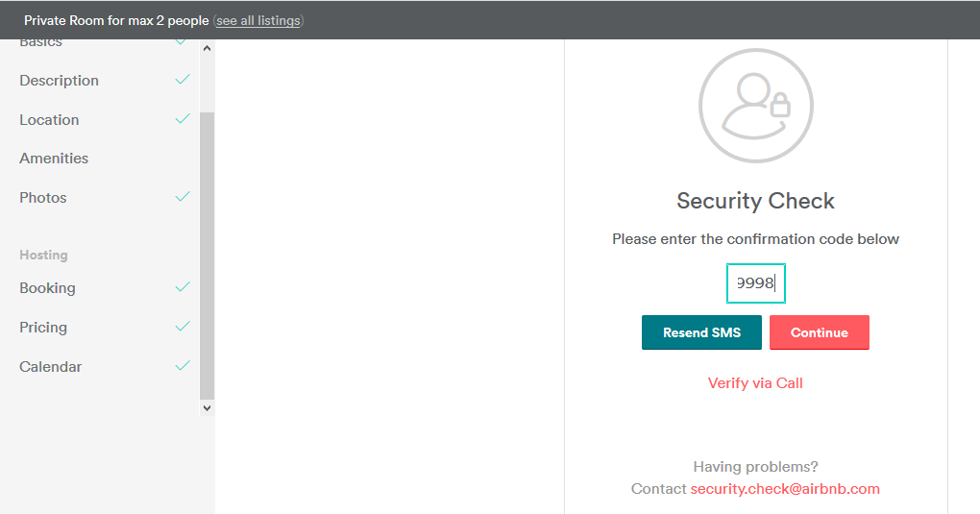
Task: Go to the Location section
Action: 49,120
